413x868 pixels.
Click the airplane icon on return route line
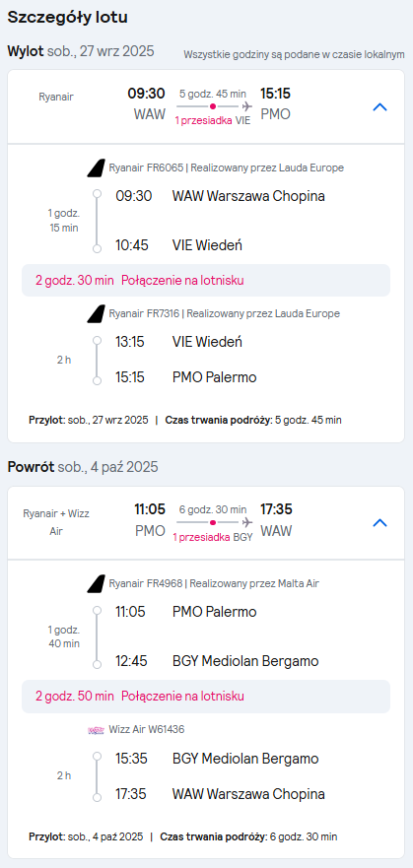247,522
